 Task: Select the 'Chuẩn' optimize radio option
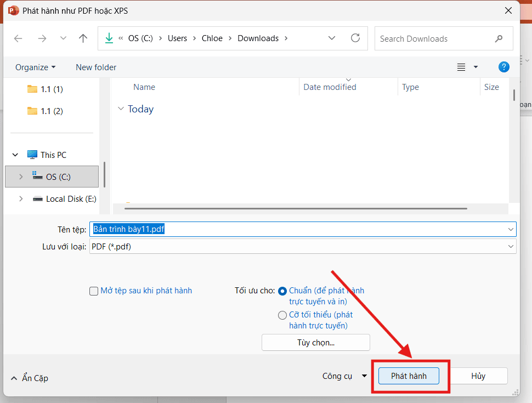tap(282, 291)
